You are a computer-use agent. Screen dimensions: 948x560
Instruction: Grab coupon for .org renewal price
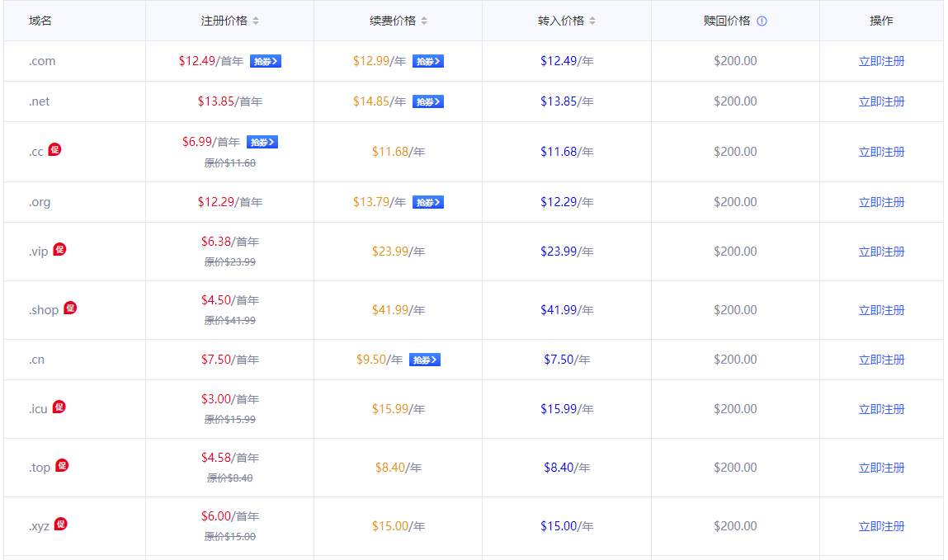[x=428, y=202]
